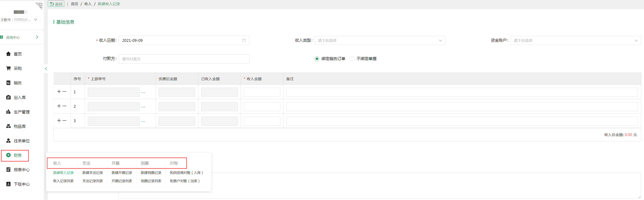Open the 销售 sidebar menu
Image resolution: width=644 pixels, height=200 pixels.
[18, 83]
